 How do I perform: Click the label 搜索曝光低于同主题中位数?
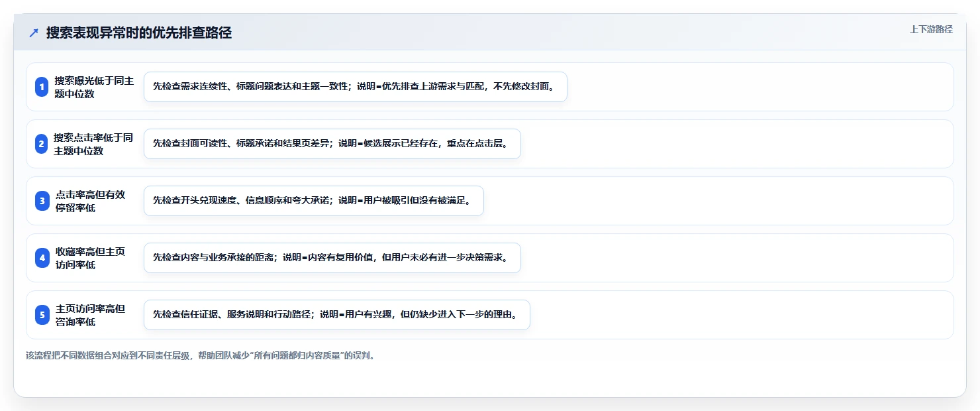point(94,87)
